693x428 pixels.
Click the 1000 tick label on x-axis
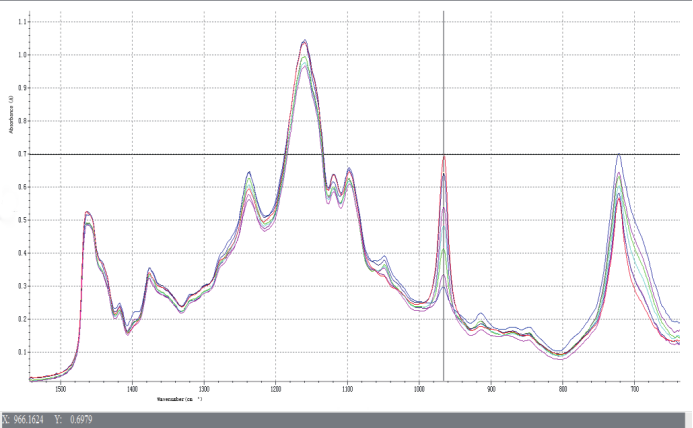(x=419, y=389)
